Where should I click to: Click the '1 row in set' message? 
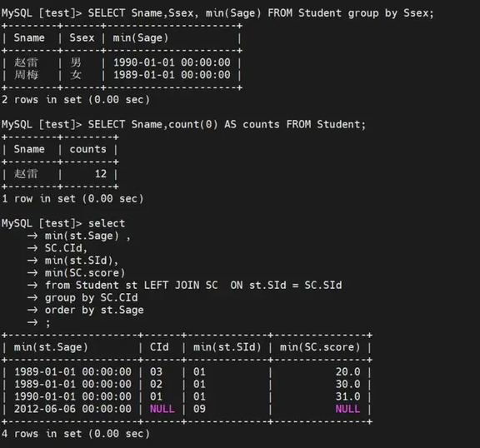[x=72, y=199]
